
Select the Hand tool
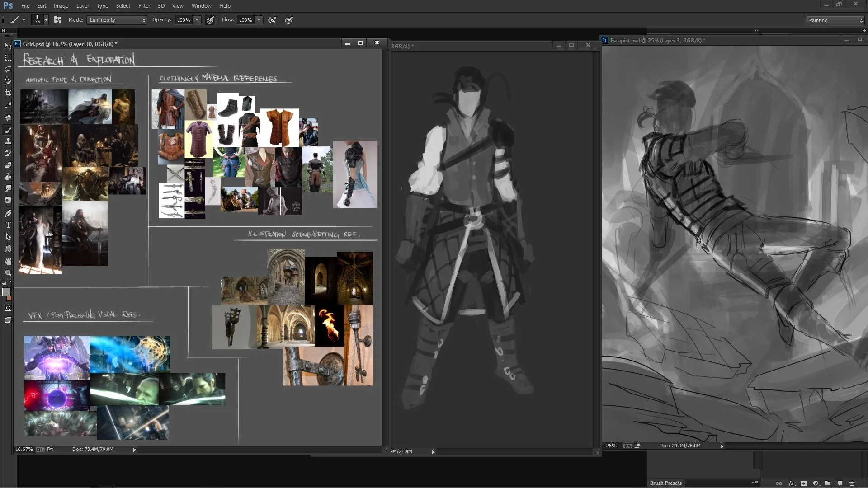[x=8, y=262]
